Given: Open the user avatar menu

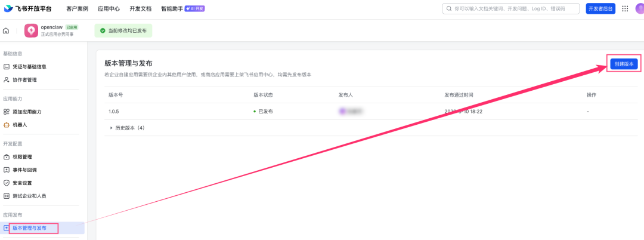Looking at the screenshot, I should pos(640,8).
